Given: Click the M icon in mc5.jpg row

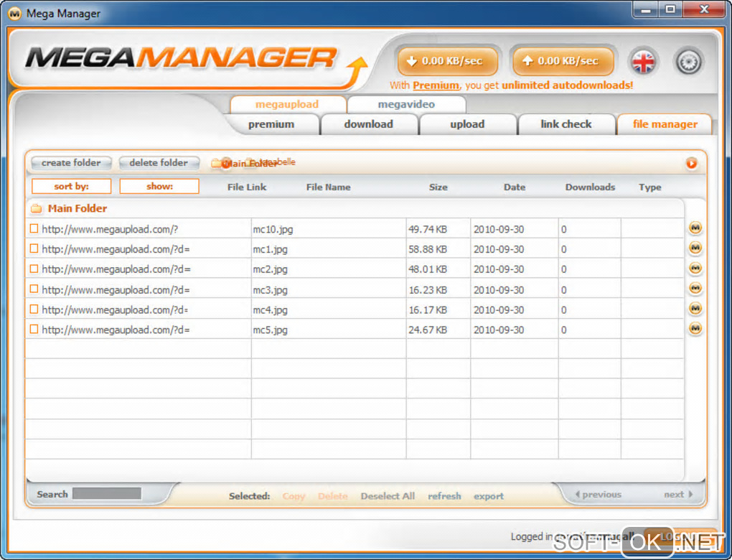Looking at the screenshot, I should point(695,328).
